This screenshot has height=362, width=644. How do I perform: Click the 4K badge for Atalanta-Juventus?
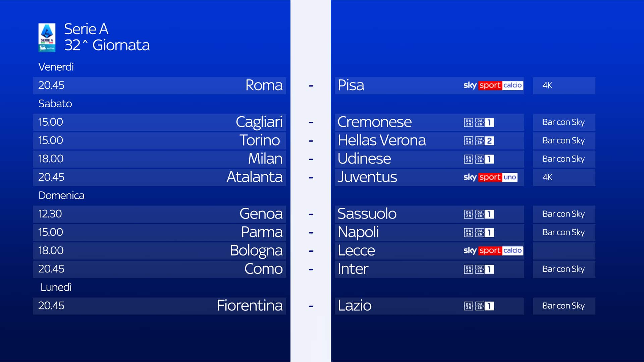(547, 177)
